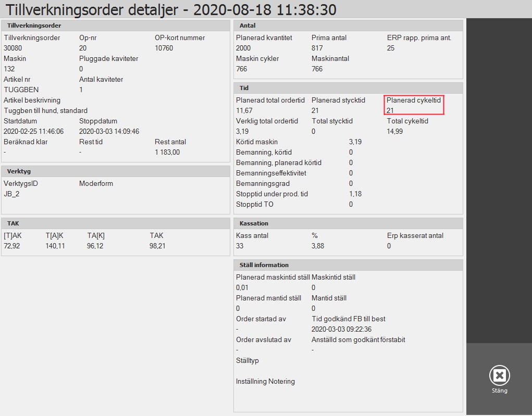
Task: Select Kass antal value 33
Action: 240,246
